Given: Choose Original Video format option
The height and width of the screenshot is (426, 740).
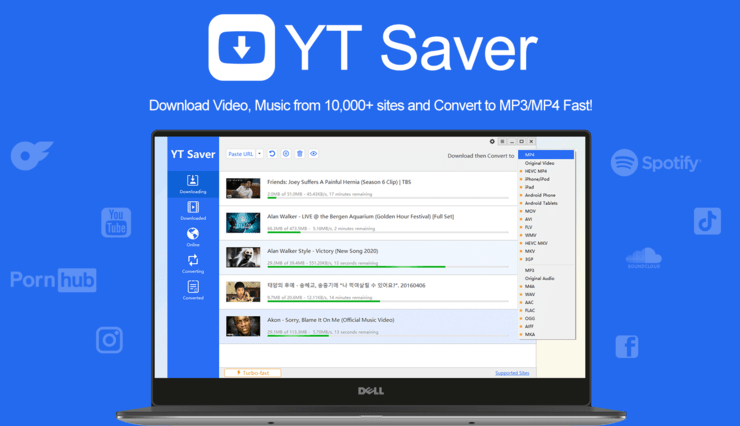Looking at the screenshot, I should point(539,163).
